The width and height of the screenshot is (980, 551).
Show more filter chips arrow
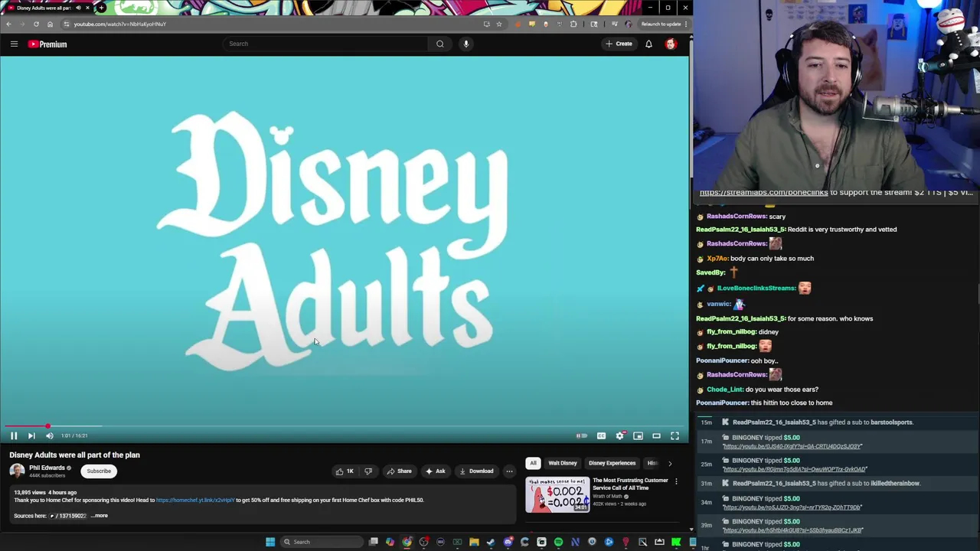(x=670, y=463)
